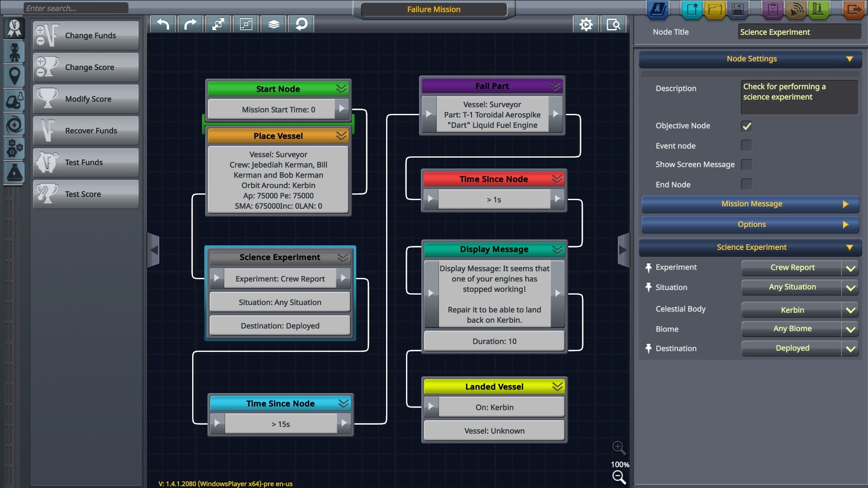Toggle the Objective Node checkbox

pyautogui.click(x=746, y=126)
